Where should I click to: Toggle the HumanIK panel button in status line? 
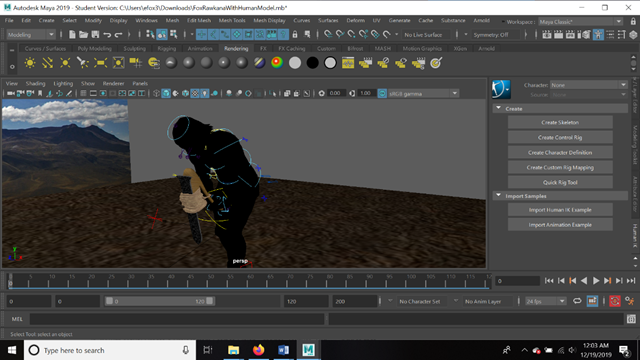598,35
